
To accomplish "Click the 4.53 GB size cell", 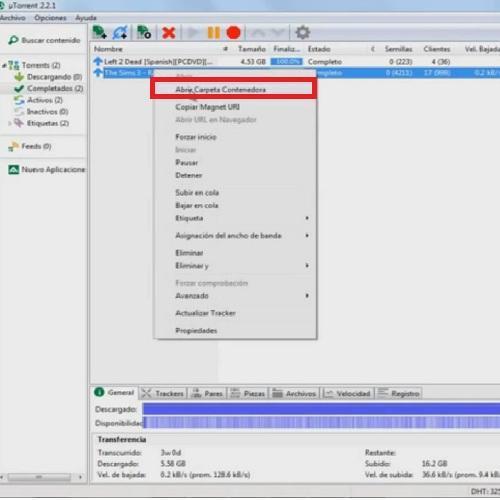I will click(253, 62).
